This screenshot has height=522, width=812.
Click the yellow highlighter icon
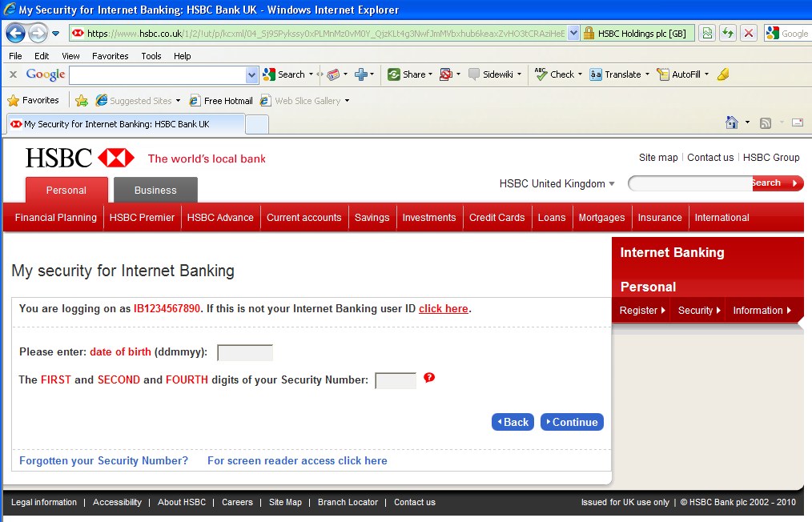723,74
